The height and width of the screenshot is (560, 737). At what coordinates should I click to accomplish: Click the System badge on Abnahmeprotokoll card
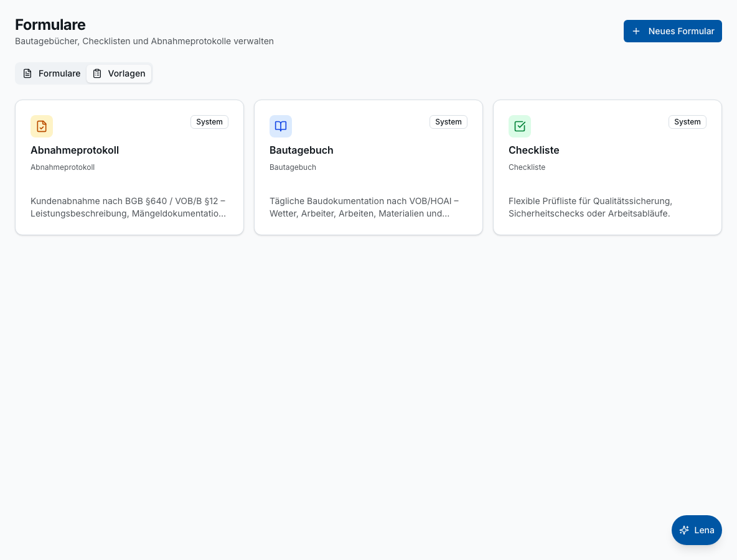pos(209,122)
